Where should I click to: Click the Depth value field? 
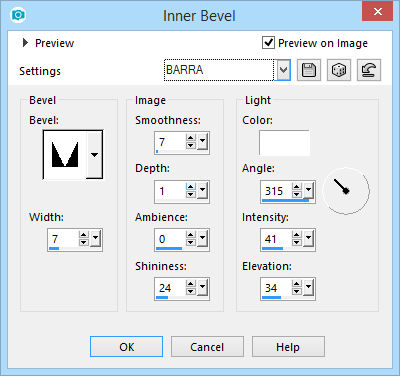click(171, 191)
